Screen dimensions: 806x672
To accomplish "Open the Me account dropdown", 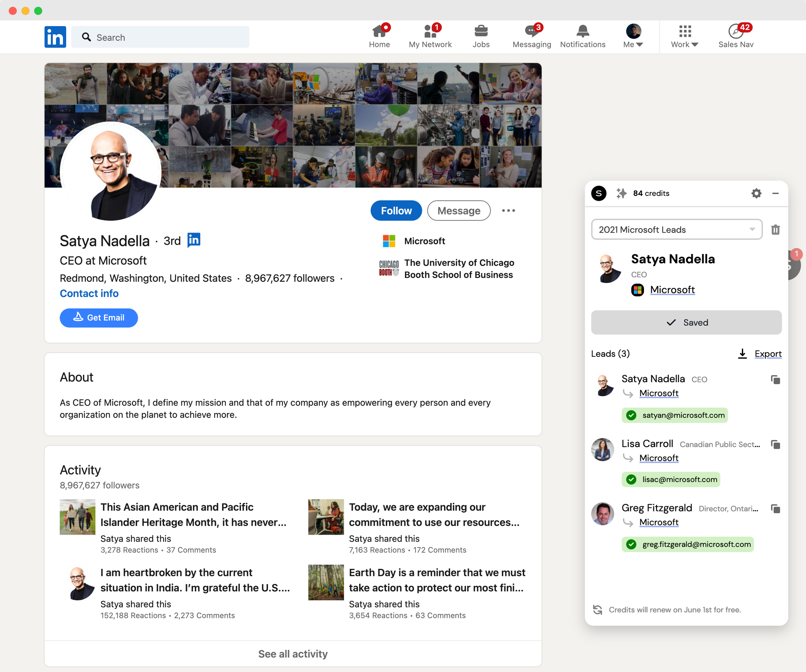I will [x=633, y=36].
